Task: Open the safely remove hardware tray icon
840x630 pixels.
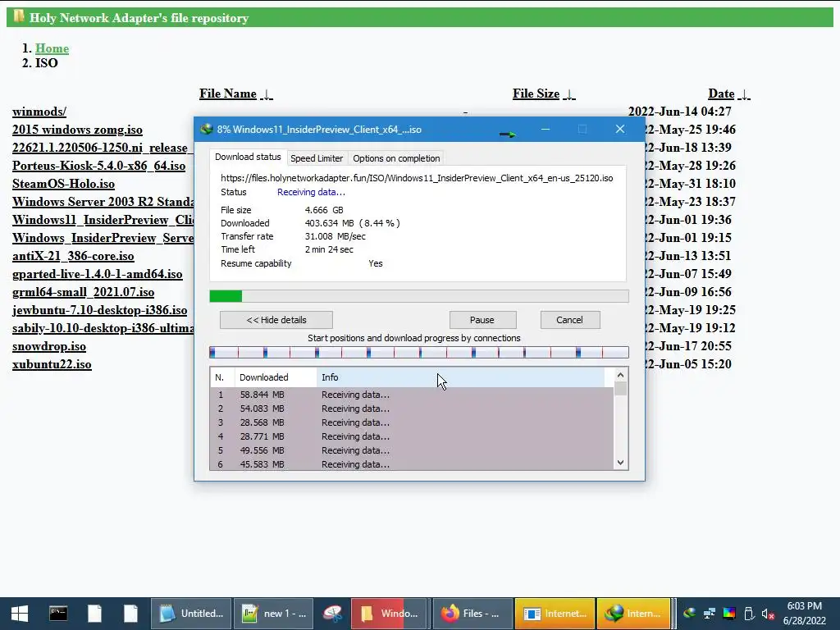Action: 749,614
